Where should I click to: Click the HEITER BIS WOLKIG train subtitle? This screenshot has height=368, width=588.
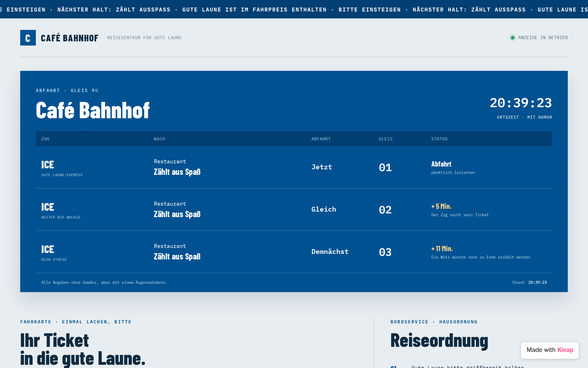click(x=61, y=217)
